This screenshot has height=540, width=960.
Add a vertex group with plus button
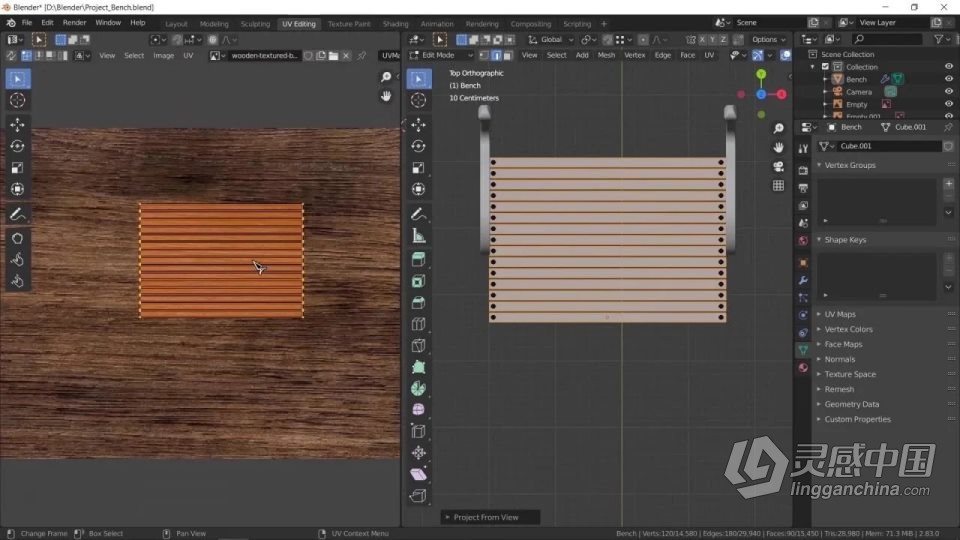click(x=948, y=184)
